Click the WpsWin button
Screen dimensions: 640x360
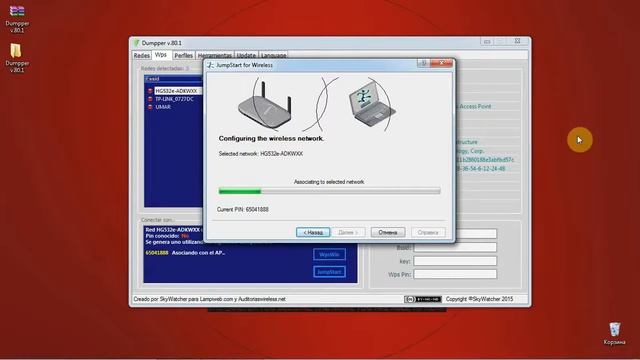pos(329,254)
